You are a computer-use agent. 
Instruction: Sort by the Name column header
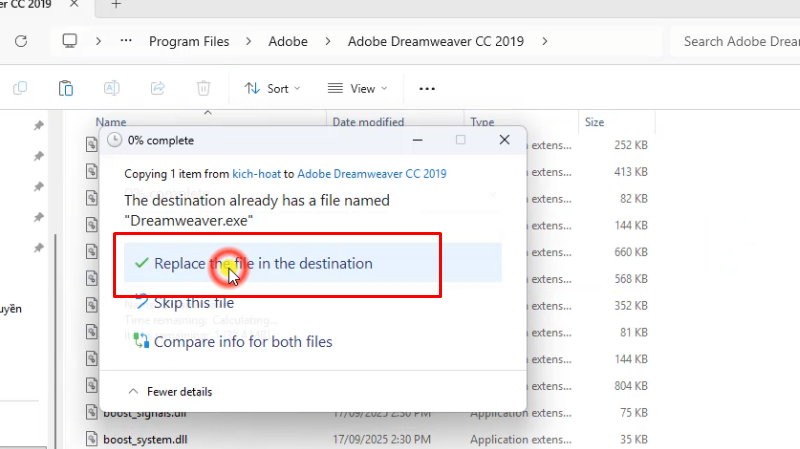tap(111, 122)
